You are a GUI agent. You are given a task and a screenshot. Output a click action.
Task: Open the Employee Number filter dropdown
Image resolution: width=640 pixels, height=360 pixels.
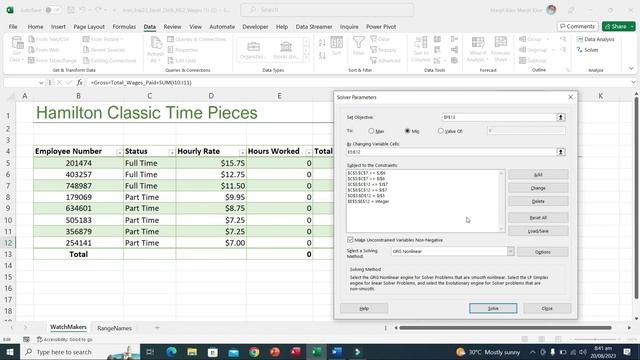119,152
